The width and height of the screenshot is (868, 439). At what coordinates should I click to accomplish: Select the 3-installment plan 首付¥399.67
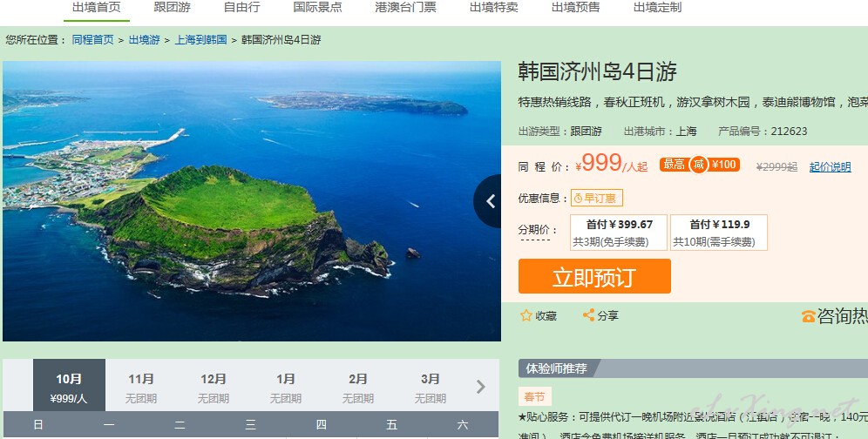tap(619, 233)
